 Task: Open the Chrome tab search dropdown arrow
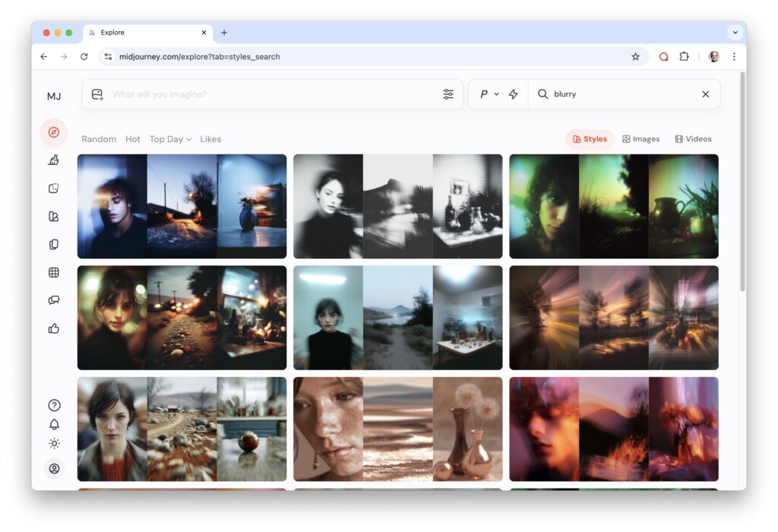734,33
